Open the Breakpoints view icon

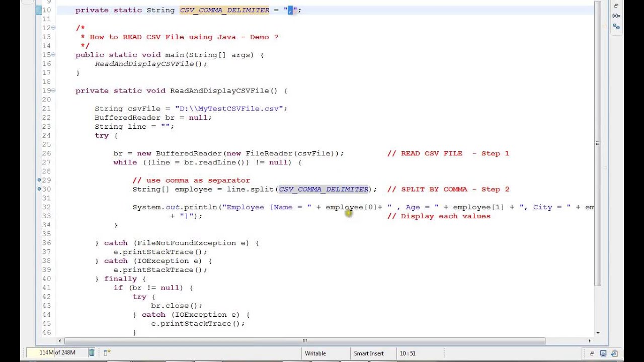(616, 26)
